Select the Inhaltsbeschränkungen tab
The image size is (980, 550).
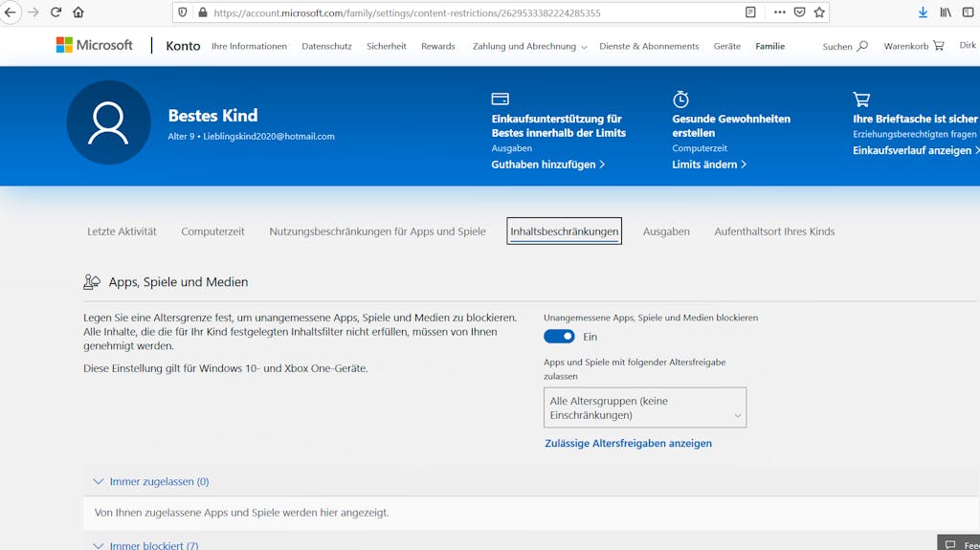coord(564,231)
